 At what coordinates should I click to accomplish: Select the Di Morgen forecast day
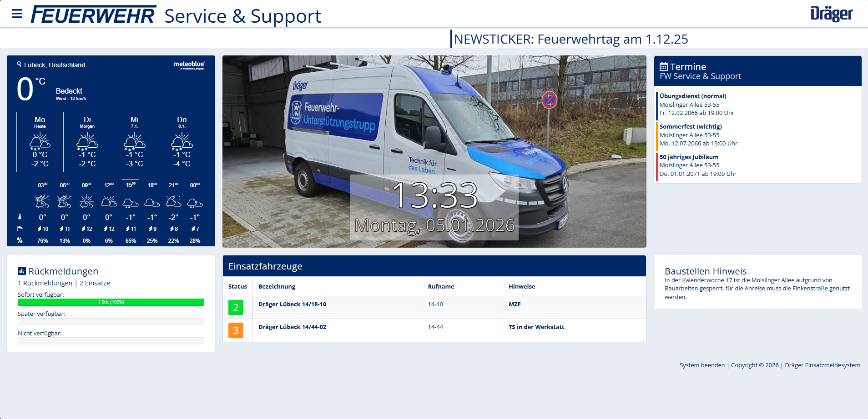[87, 142]
